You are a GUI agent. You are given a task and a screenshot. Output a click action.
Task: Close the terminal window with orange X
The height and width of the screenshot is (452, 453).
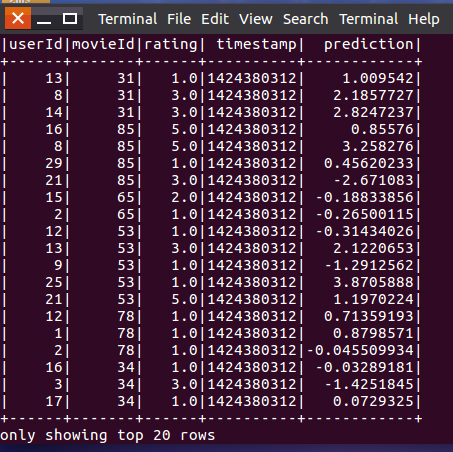point(18,18)
